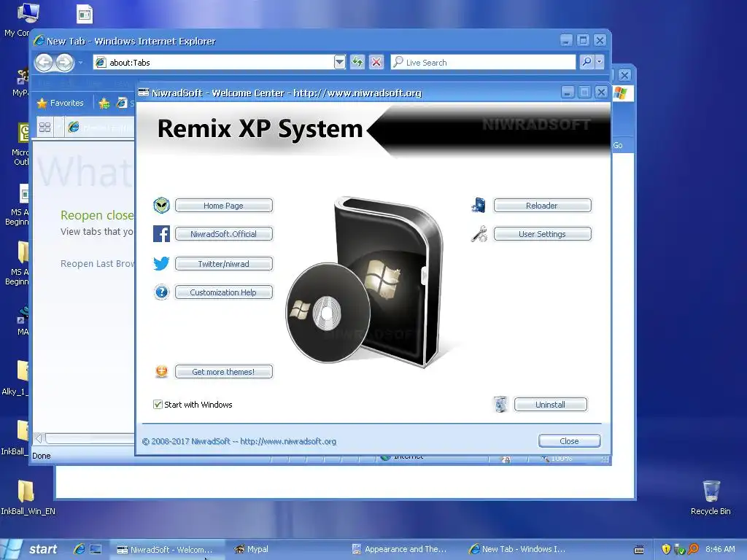
Task: Launch Internet Explorer from Quick Launch
Action: [79, 549]
